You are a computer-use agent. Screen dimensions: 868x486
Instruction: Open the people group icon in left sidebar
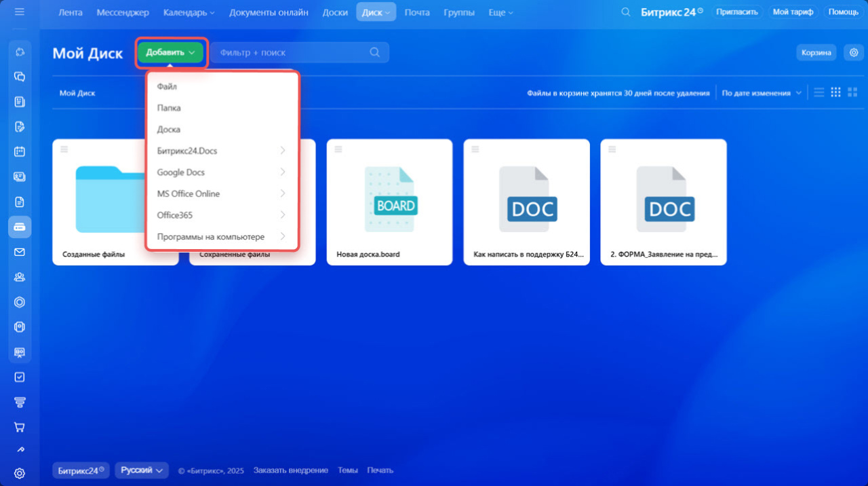pos(20,277)
